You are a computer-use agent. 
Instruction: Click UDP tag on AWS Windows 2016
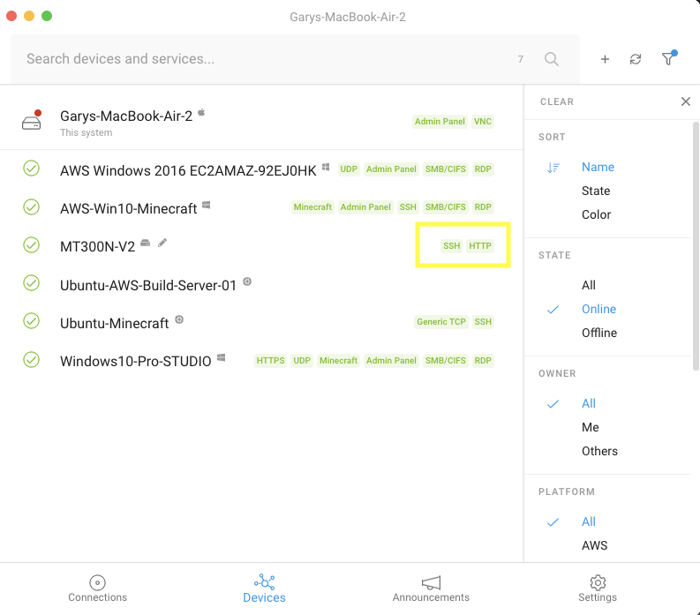(x=349, y=169)
